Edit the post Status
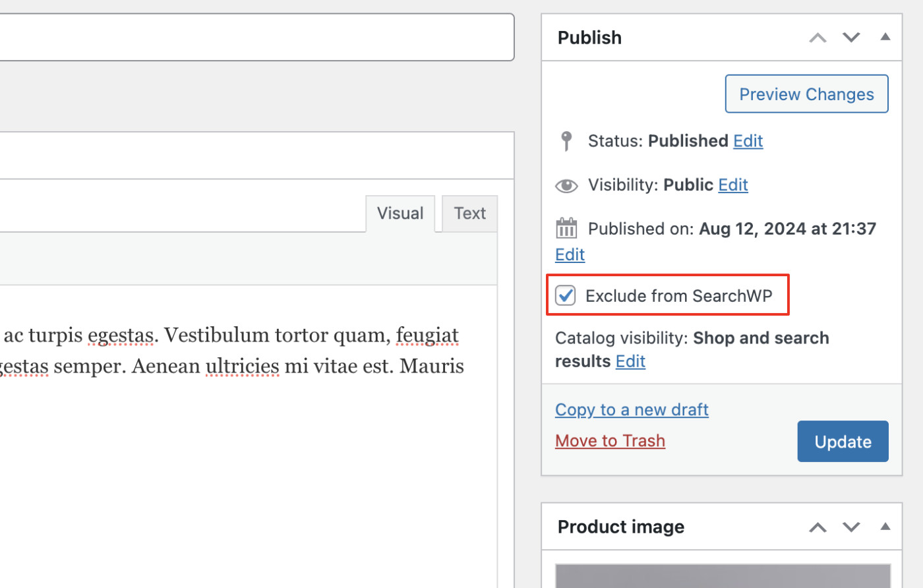The height and width of the screenshot is (588, 923). coord(748,140)
